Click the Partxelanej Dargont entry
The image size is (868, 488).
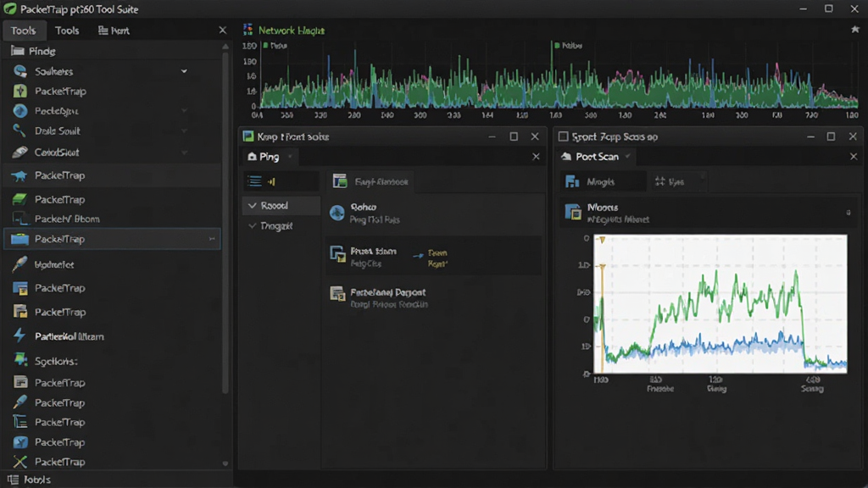(433, 297)
